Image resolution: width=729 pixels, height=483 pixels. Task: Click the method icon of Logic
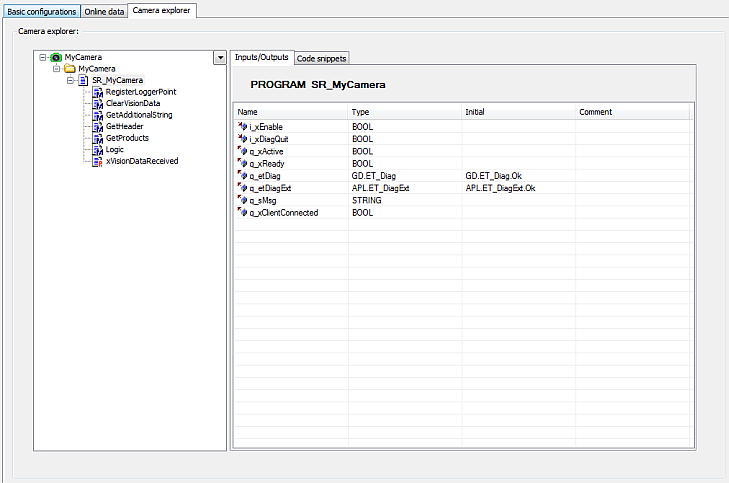coord(98,150)
